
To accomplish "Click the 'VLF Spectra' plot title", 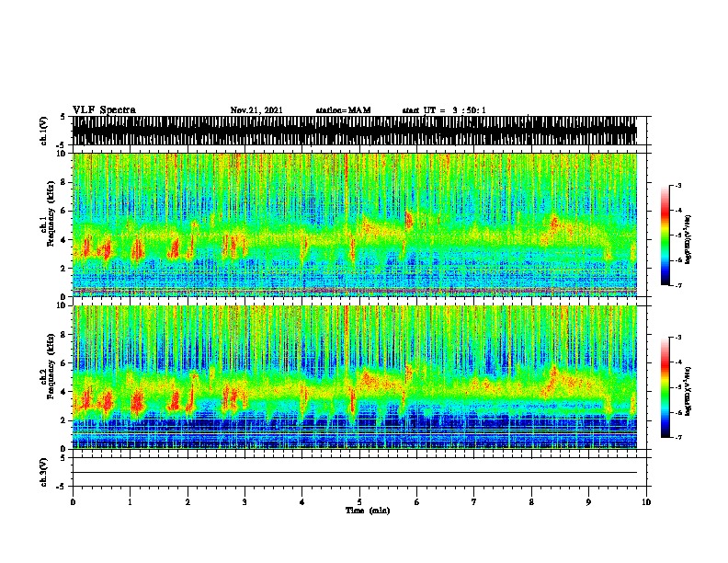I will pyautogui.click(x=104, y=110).
